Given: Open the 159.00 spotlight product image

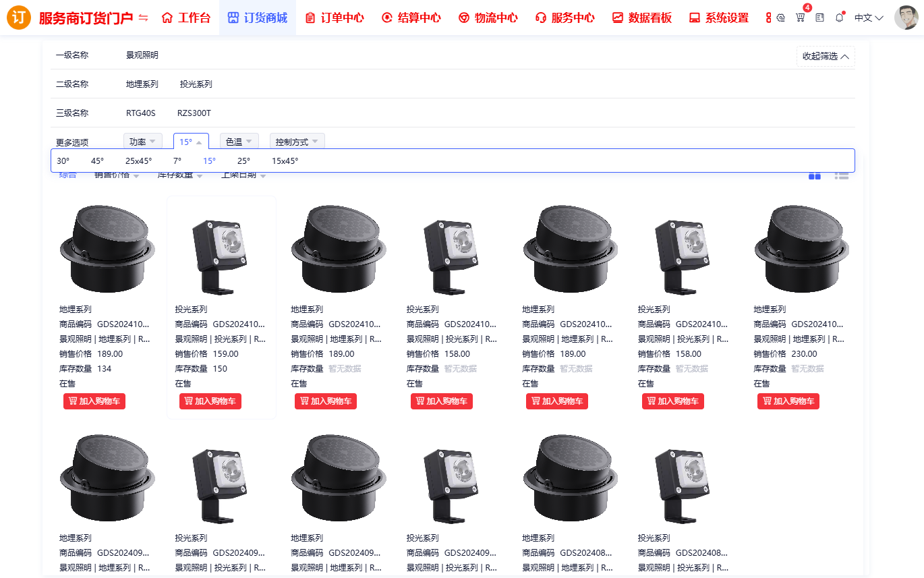Looking at the screenshot, I should [221, 250].
